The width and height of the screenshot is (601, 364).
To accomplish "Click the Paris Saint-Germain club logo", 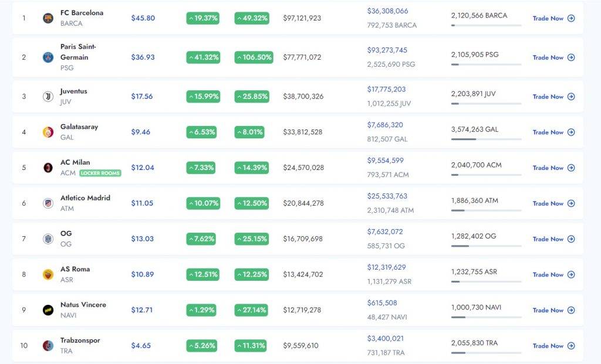I will click(48, 57).
